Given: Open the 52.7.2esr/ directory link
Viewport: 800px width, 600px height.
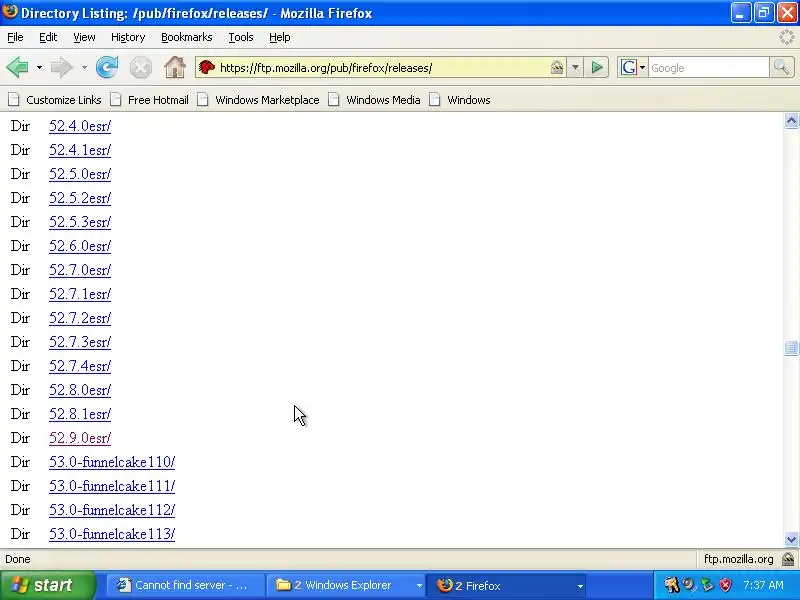Looking at the screenshot, I should point(80,318).
